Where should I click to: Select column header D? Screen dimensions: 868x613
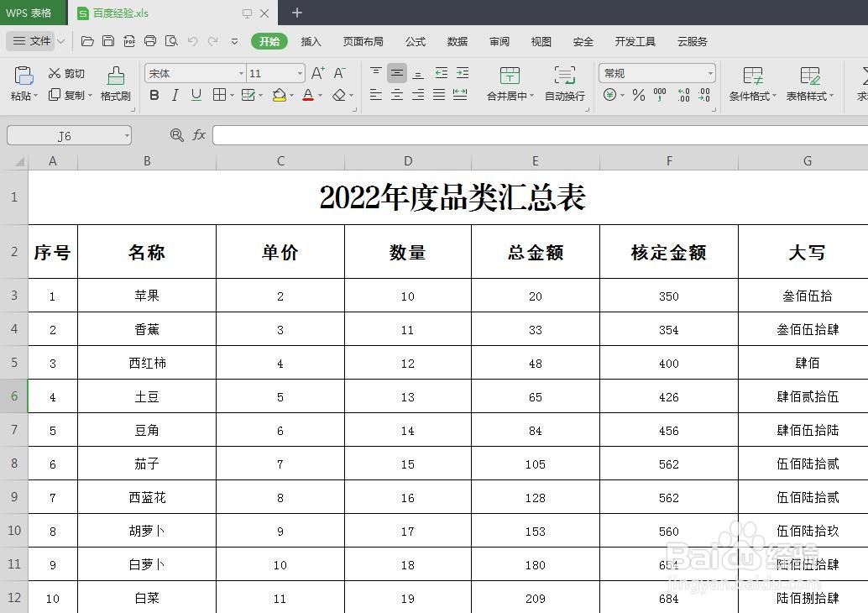coord(408,160)
